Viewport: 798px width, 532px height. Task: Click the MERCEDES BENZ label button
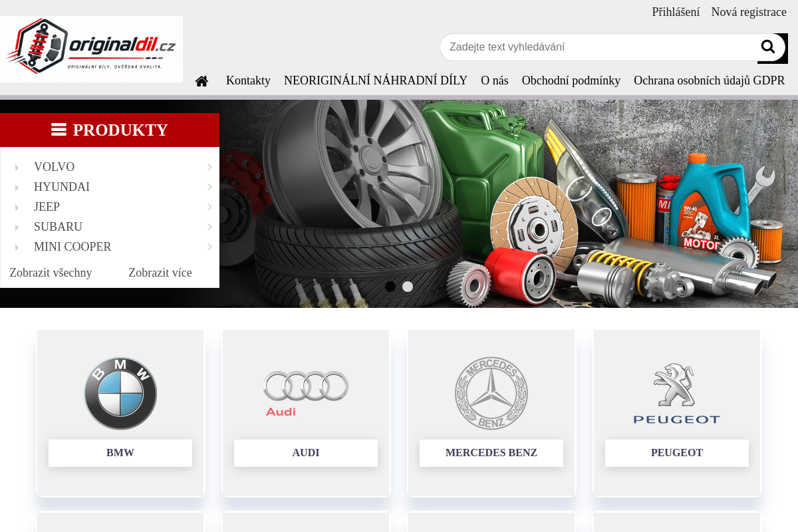click(x=491, y=453)
